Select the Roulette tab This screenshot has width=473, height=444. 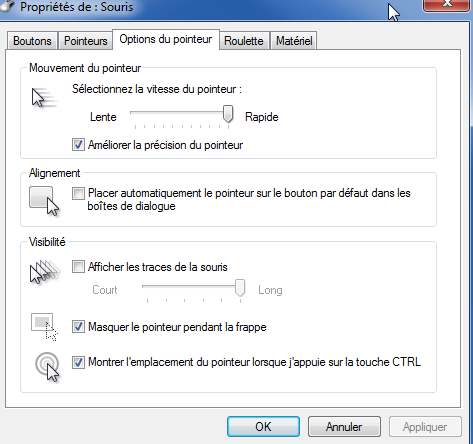244,41
